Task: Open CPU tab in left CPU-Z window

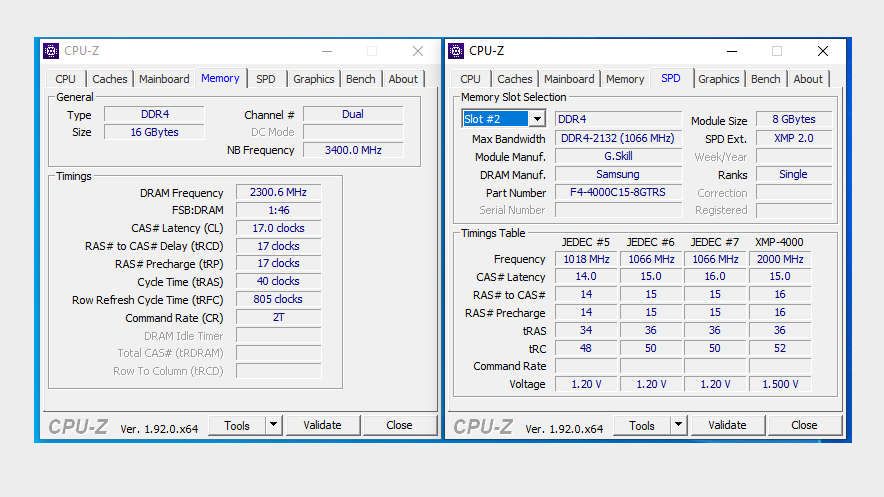Action: click(x=65, y=79)
